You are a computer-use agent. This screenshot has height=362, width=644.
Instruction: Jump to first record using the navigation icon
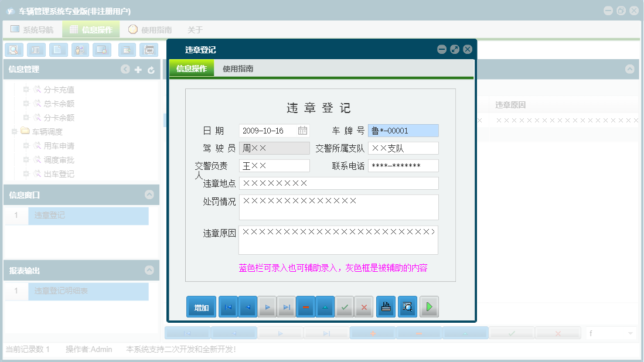[x=228, y=306]
